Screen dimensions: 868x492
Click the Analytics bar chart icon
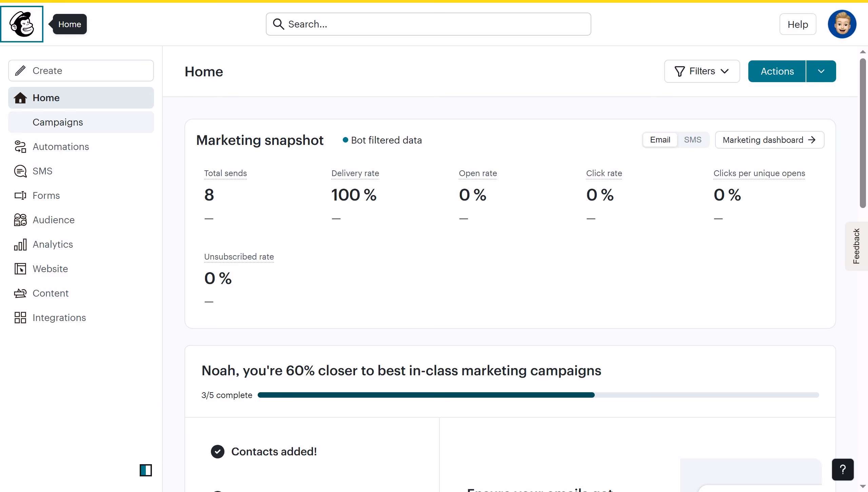point(20,244)
